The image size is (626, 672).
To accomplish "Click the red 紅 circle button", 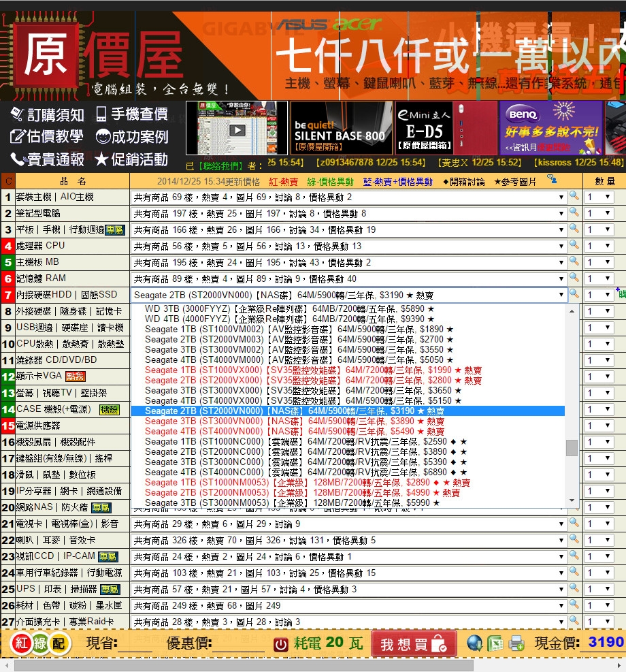I will 21,643.
